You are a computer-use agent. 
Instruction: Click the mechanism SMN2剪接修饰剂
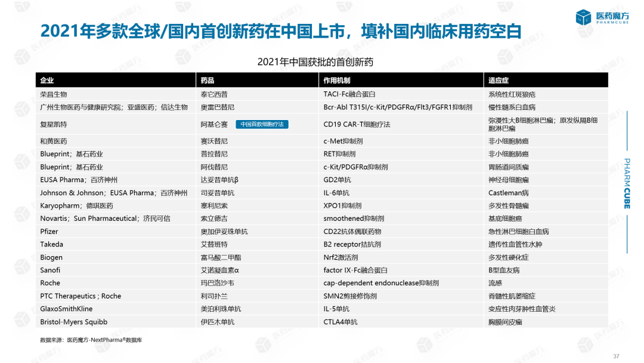click(350, 296)
